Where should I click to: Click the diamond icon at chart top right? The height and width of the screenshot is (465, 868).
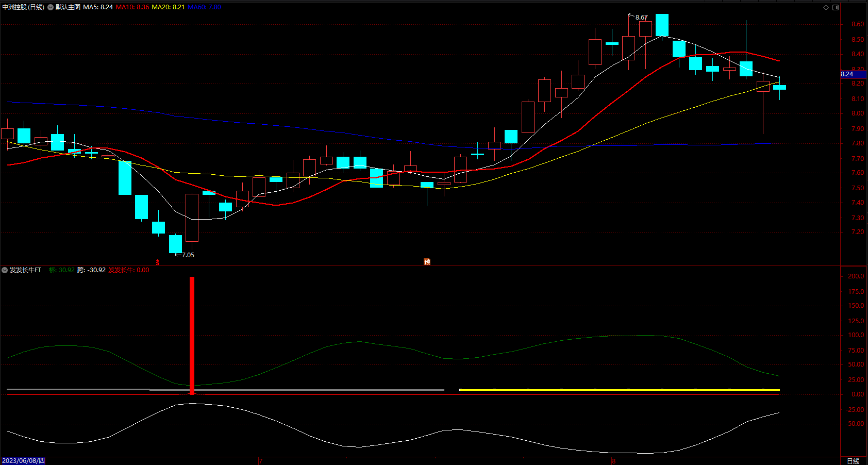pyautogui.click(x=826, y=7)
